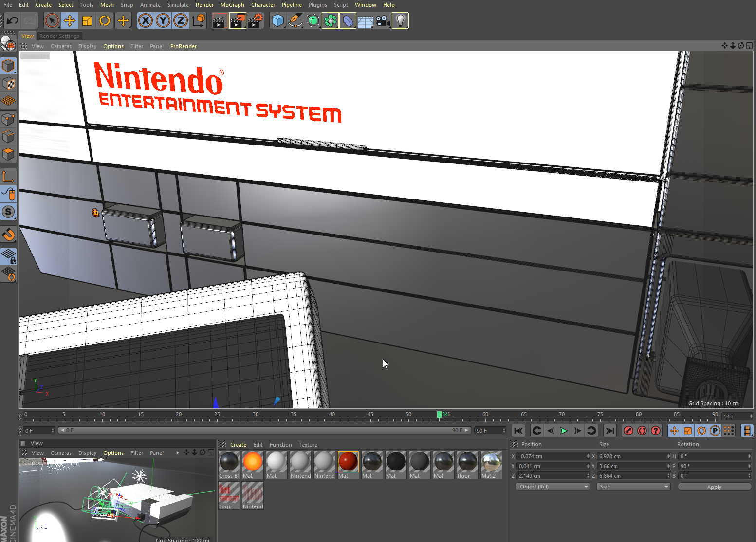Add a Light bulb object
The image size is (756, 542).
pyautogui.click(x=400, y=21)
